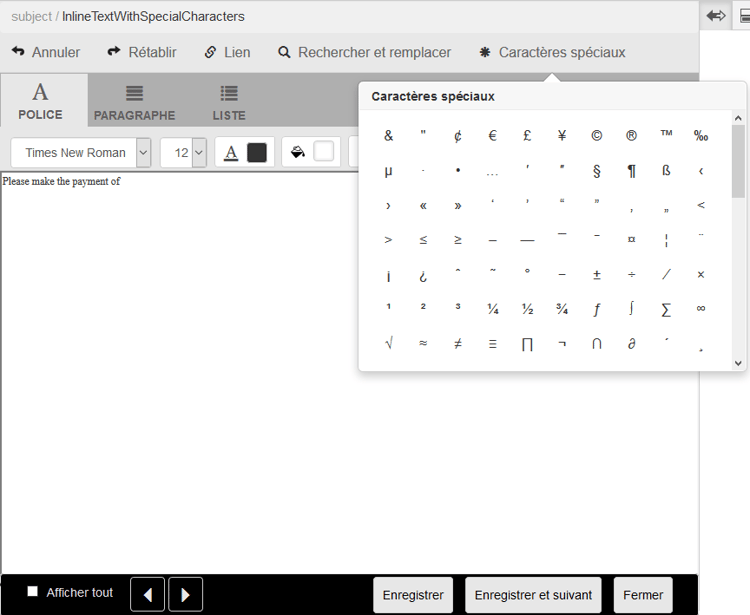The image size is (750, 615).
Task: Click the 'subject' breadcrumb text
Action: click(32, 16)
